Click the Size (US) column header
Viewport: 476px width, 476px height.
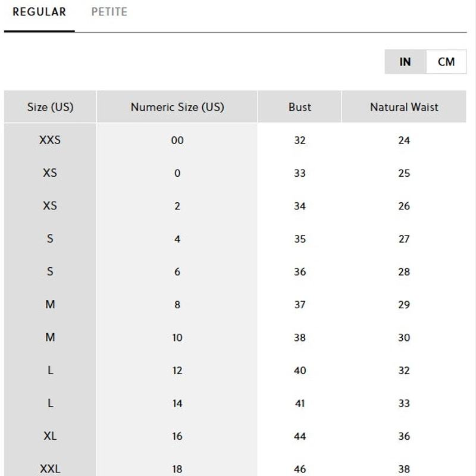(x=51, y=107)
